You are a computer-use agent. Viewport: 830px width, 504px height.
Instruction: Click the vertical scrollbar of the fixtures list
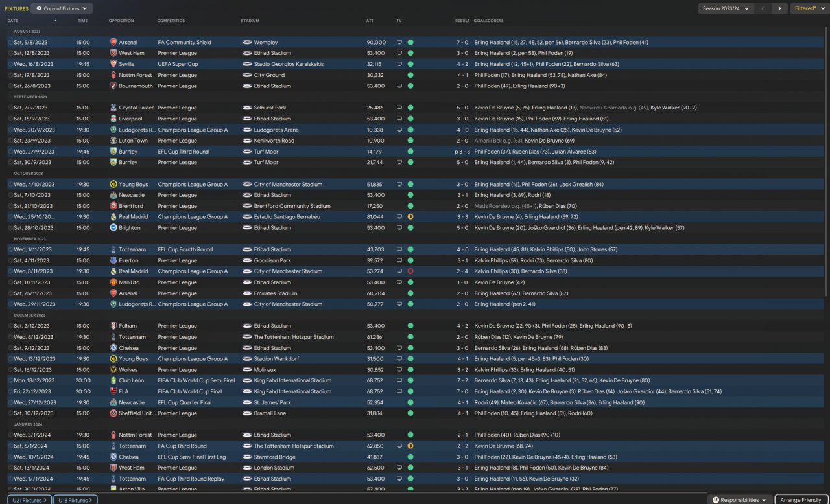(827, 162)
